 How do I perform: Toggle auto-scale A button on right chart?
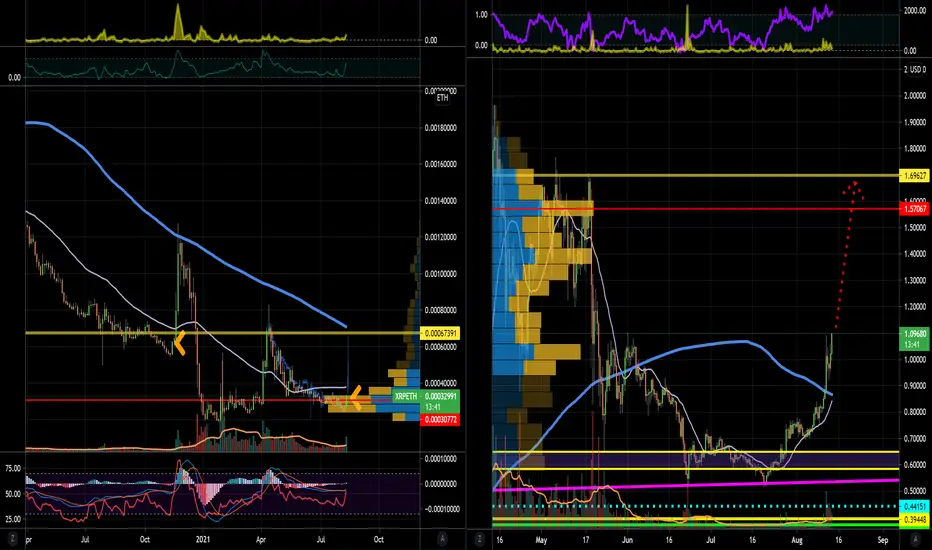tap(915, 539)
